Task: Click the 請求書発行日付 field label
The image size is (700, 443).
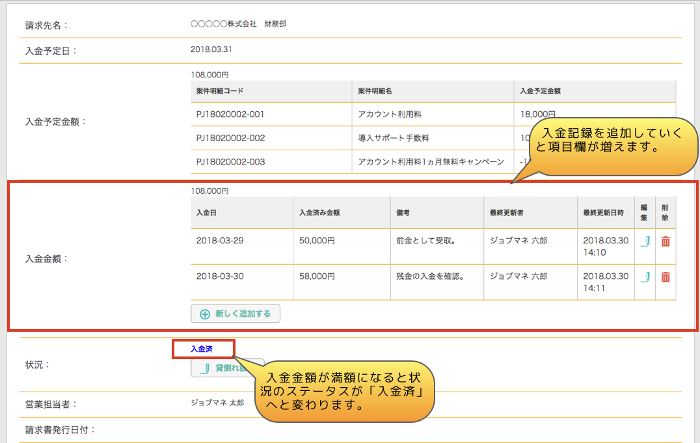Action: (x=60, y=430)
